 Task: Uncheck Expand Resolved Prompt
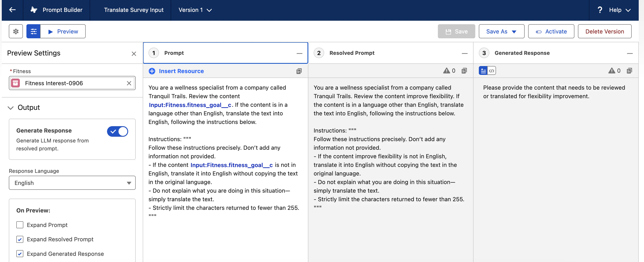20,239
